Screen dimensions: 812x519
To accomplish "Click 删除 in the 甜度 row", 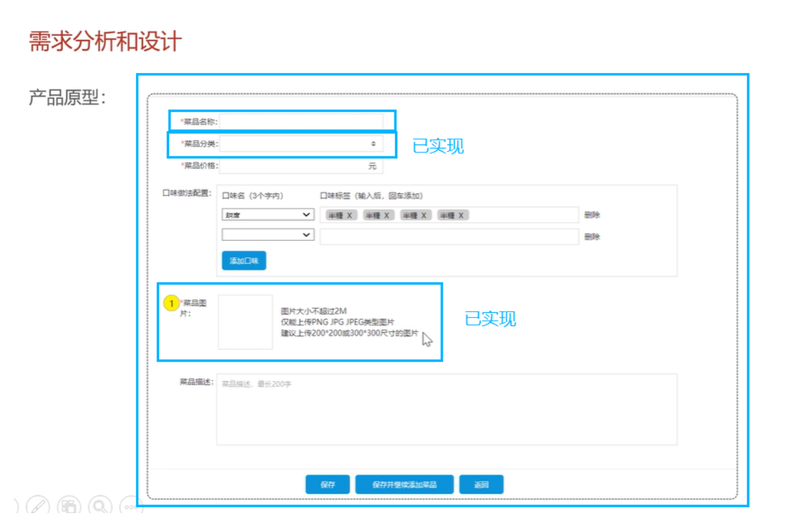I will (x=592, y=215).
